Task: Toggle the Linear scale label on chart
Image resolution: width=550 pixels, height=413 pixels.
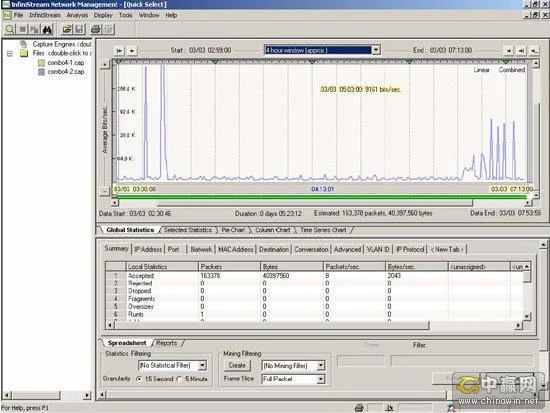Action: click(482, 70)
